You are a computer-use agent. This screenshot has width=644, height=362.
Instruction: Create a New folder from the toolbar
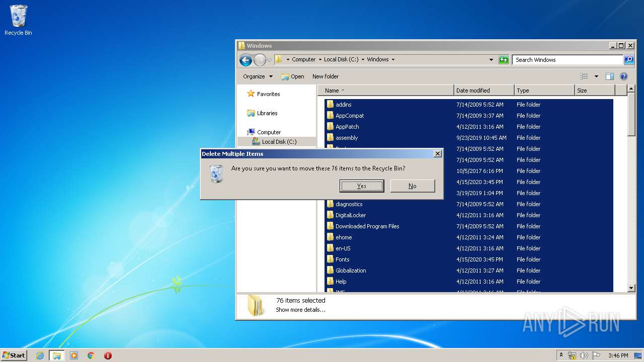(326, 76)
